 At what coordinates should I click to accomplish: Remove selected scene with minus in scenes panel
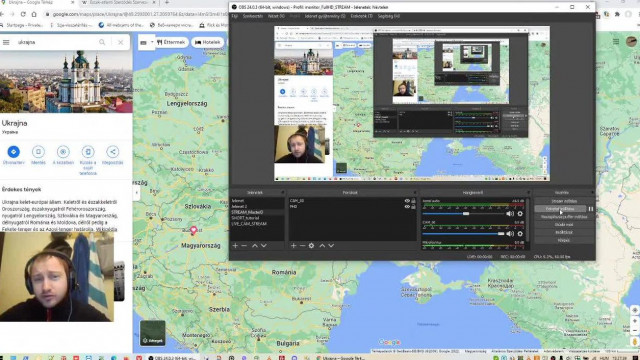point(244,246)
